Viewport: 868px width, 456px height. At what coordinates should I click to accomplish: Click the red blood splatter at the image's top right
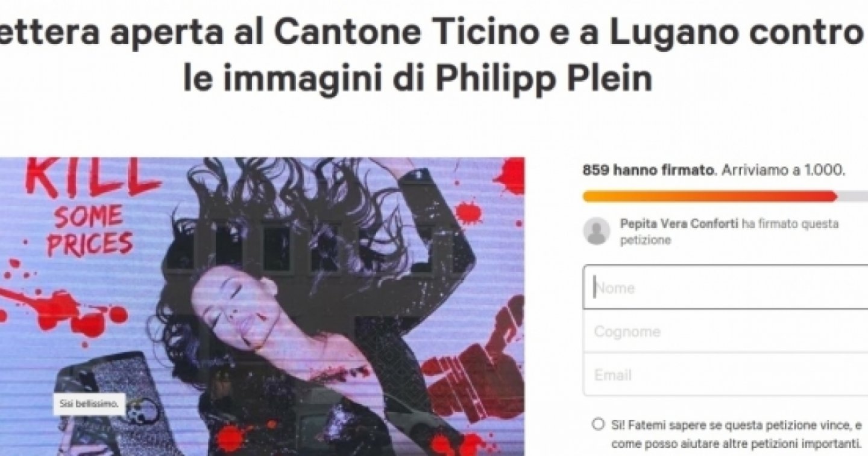(509, 174)
